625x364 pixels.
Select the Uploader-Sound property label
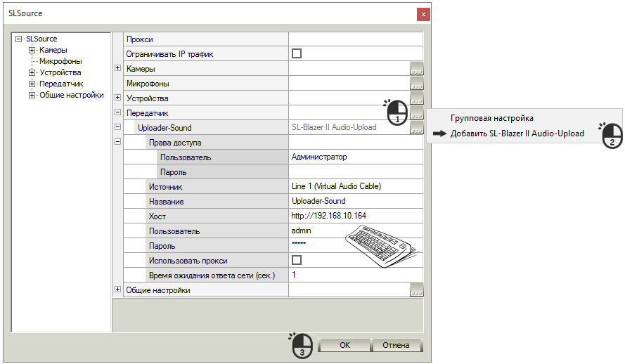tap(165, 128)
